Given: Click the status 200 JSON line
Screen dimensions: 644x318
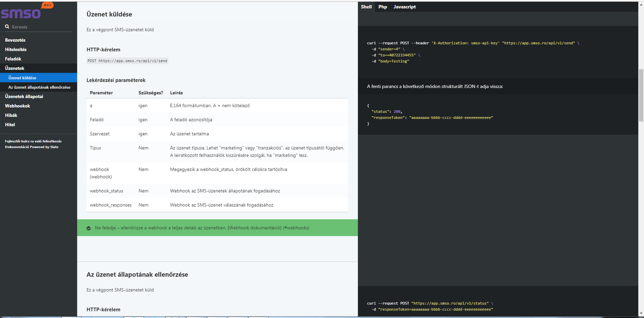Looking at the screenshot, I should (387, 111).
